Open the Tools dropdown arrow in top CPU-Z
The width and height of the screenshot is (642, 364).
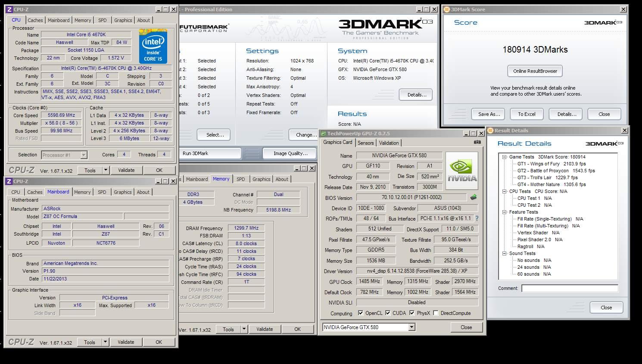click(x=106, y=170)
